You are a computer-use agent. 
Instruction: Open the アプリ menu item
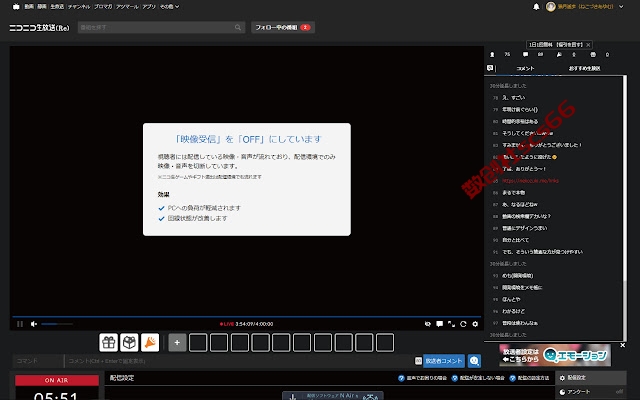pos(149,7)
